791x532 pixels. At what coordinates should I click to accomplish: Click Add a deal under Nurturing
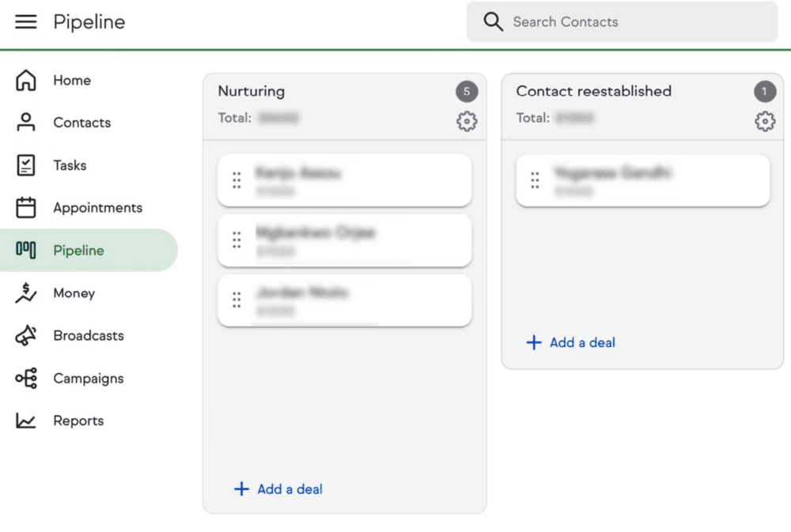coord(278,489)
